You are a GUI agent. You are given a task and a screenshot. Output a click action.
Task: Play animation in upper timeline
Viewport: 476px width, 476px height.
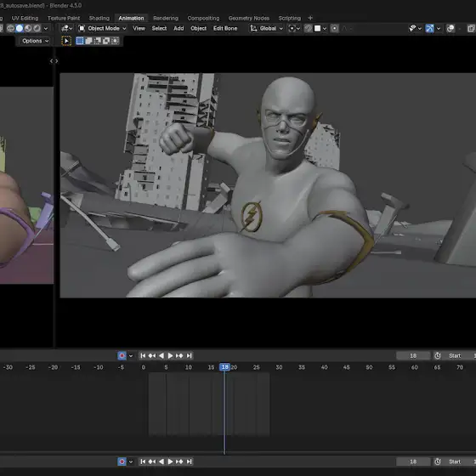[x=170, y=355]
